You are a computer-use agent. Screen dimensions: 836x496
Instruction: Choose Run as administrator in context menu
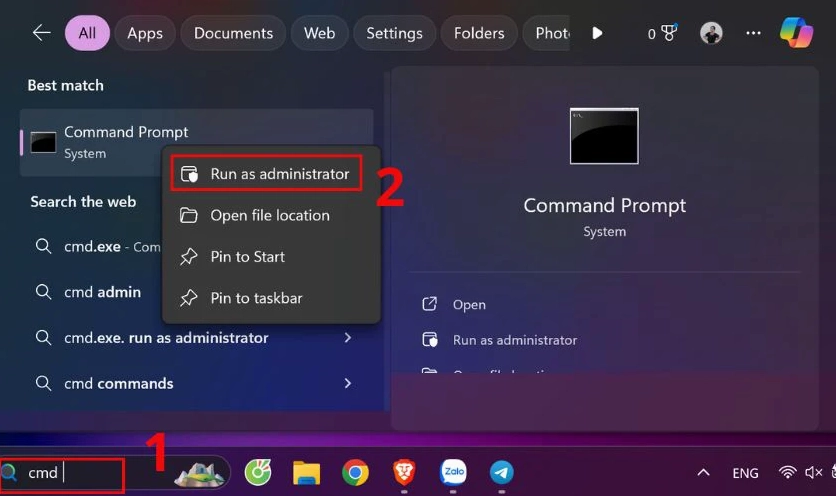pyautogui.click(x=266, y=173)
